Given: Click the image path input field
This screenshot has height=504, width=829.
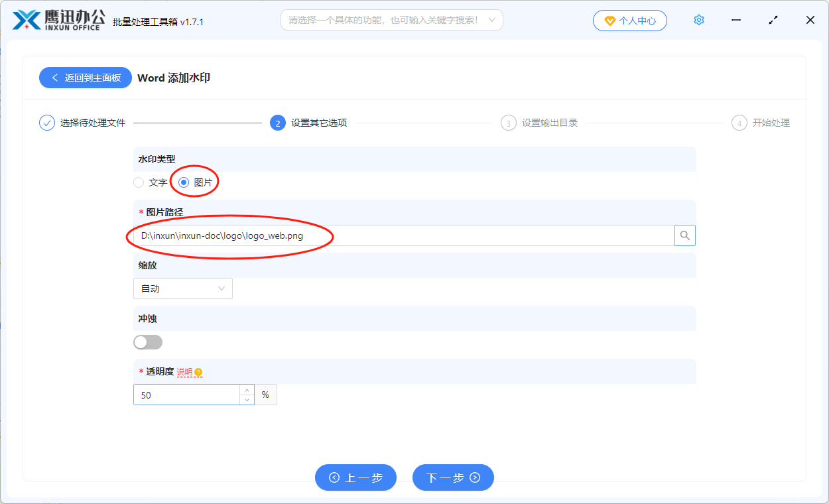Looking at the screenshot, I should pos(404,235).
